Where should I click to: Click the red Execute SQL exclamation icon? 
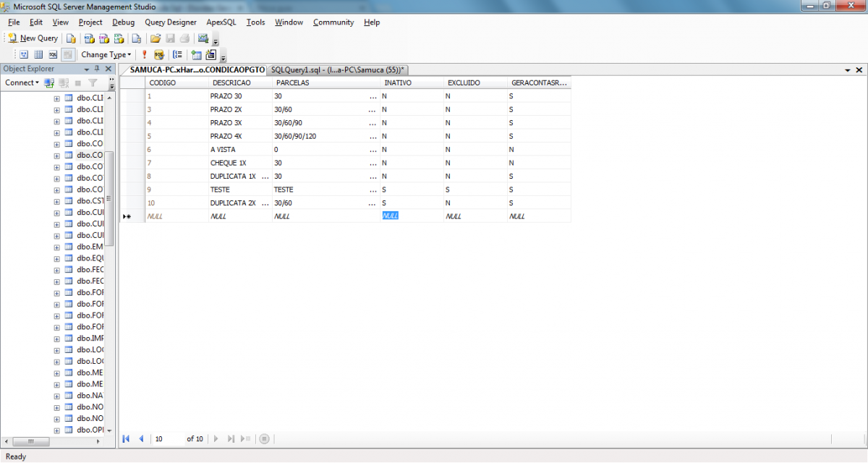(x=144, y=54)
